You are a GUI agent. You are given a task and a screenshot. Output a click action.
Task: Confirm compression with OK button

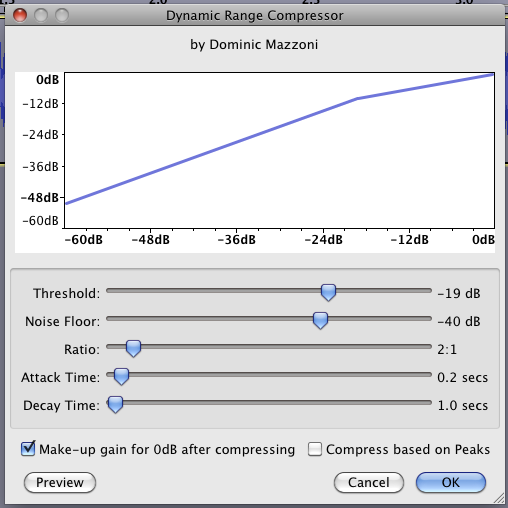(451, 482)
